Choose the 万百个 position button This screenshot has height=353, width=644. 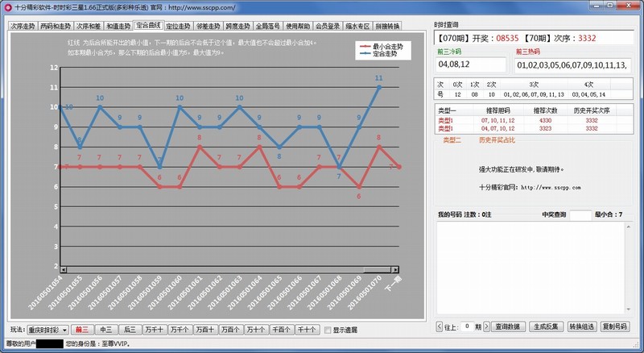[x=230, y=330]
